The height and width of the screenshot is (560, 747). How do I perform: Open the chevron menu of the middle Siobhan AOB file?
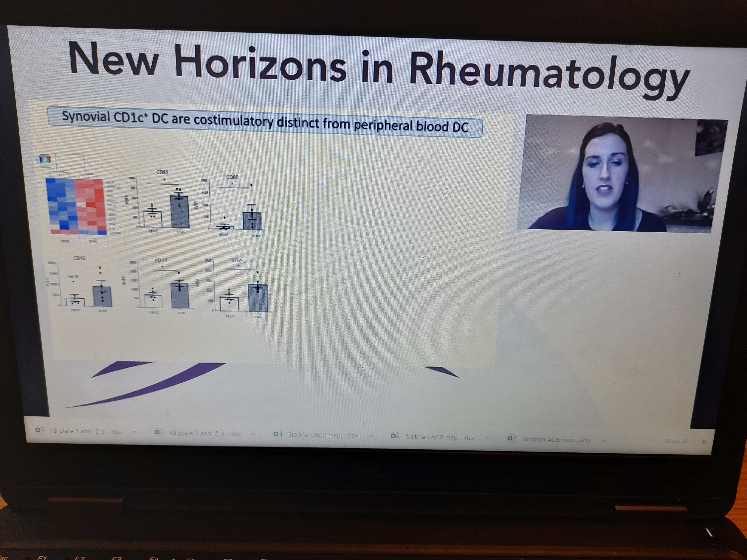coord(488,438)
